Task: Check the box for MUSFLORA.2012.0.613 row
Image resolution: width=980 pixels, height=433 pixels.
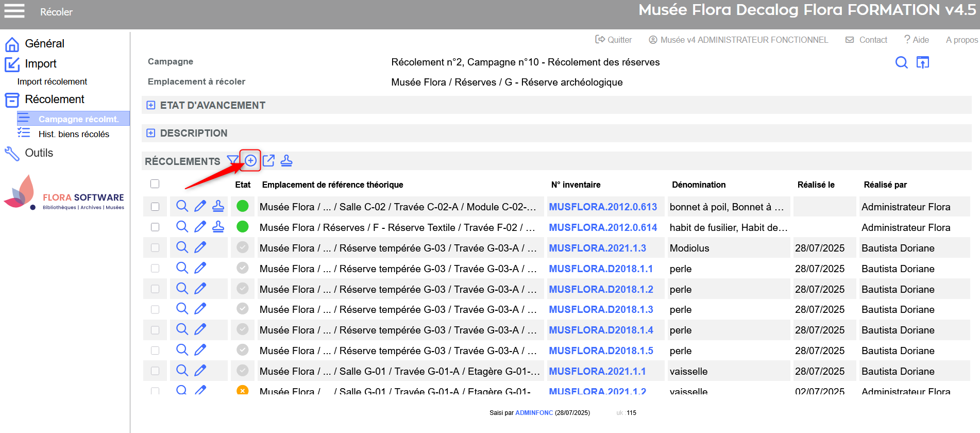Action: (x=155, y=207)
